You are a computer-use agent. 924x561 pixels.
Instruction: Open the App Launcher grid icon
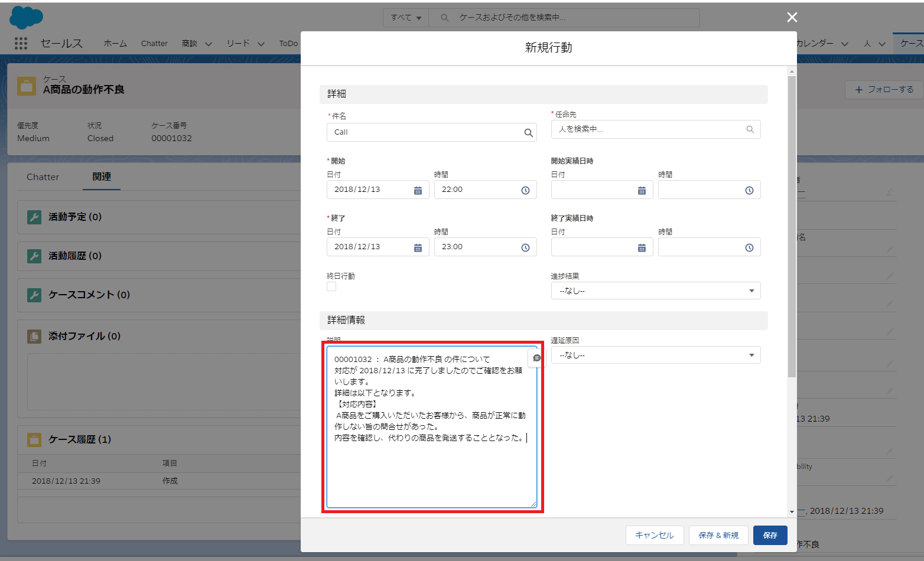(21, 43)
